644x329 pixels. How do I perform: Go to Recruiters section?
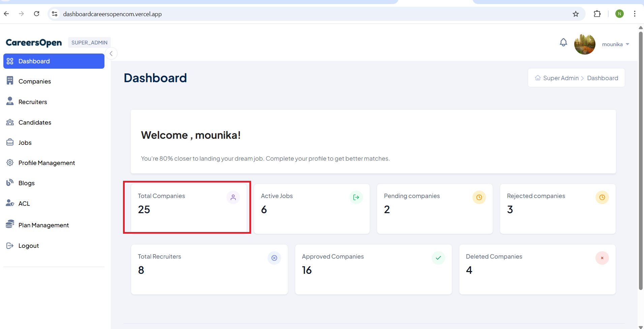click(x=33, y=102)
